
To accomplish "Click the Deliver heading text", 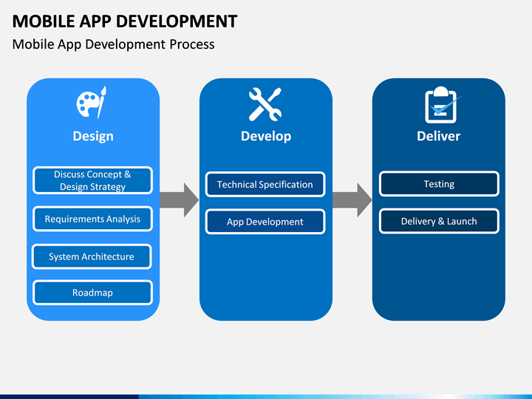I will click(x=438, y=136).
